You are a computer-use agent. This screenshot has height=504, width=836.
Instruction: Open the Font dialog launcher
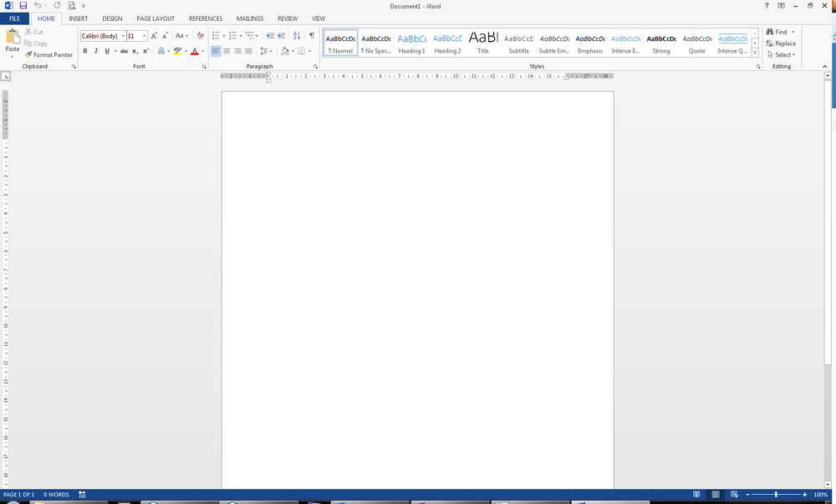(x=204, y=67)
